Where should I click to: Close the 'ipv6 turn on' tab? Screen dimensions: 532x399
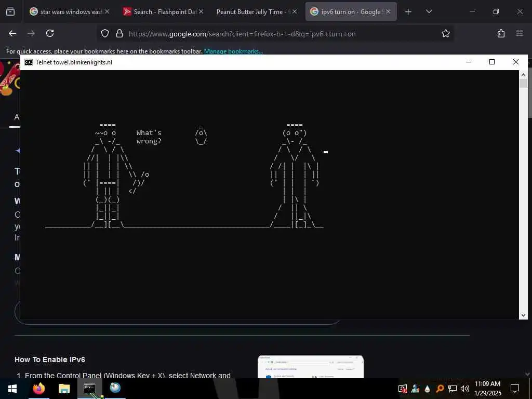(x=388, y=11)
